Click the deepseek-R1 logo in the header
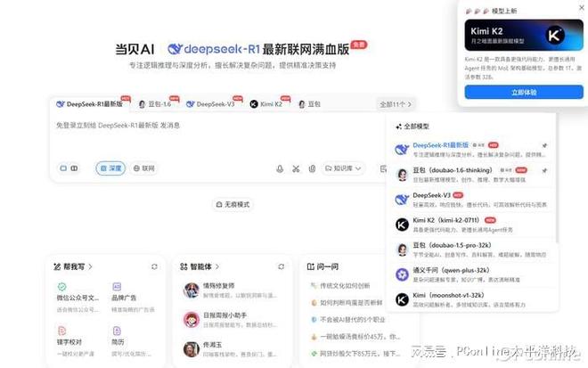This screenshot has height=368, width=588. (x=214, y=49)
